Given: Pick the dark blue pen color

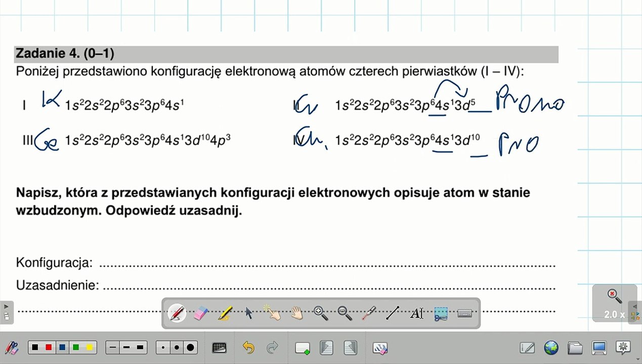Looking at the screenshot, I should [x=62, y=348].
